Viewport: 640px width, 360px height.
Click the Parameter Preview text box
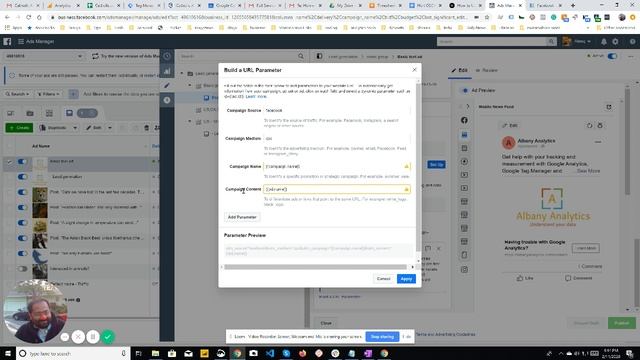coord(318,251)
